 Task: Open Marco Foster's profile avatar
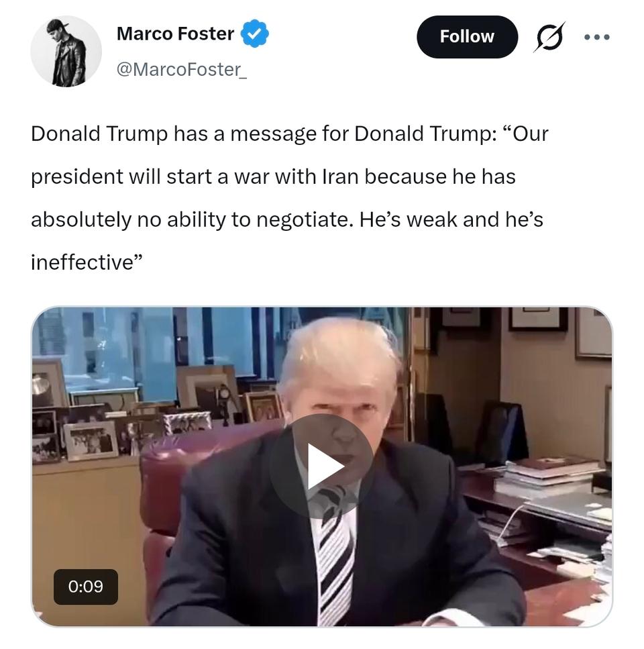click(66, 51)
